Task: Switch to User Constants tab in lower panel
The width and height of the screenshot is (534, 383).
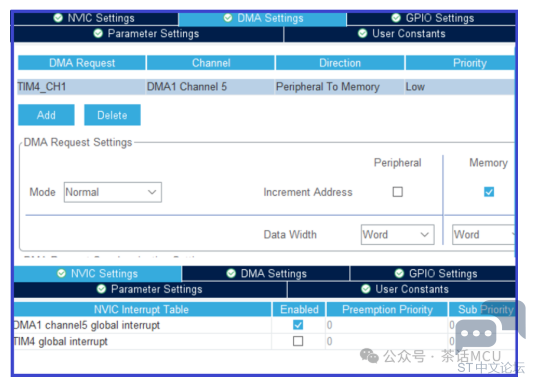Action: pyautogui.click(x=402, y=289)
